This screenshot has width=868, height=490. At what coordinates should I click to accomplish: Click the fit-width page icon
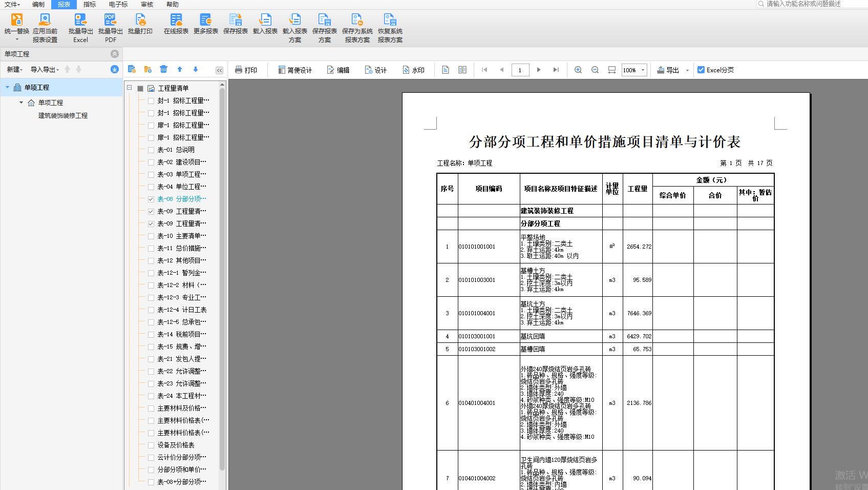point(612,70)
